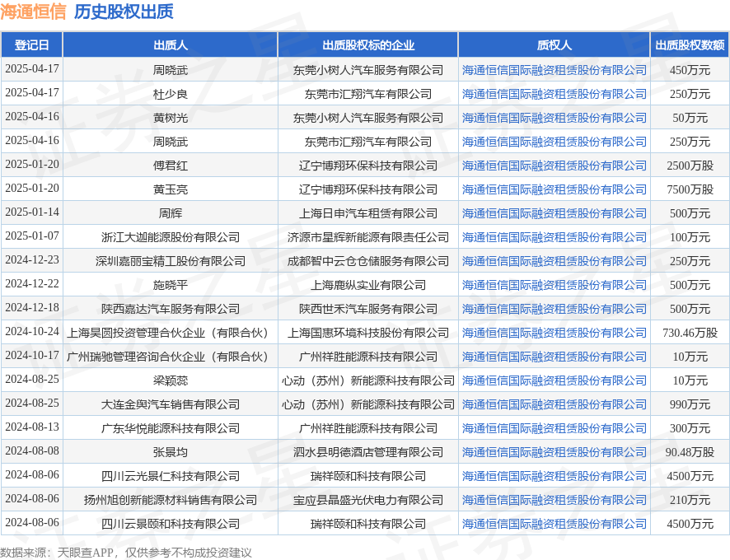Viewport: 730px width, 560px height.
Task: Open the 质权人 link in the 张景均 row
Action: pyautogui.click(x=554, y=452)
